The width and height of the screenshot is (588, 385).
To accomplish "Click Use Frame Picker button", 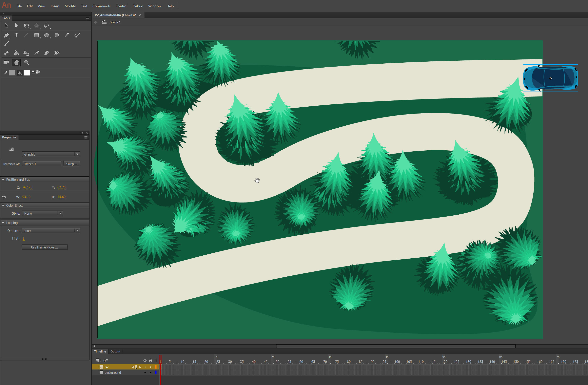I will coord(44,247).
